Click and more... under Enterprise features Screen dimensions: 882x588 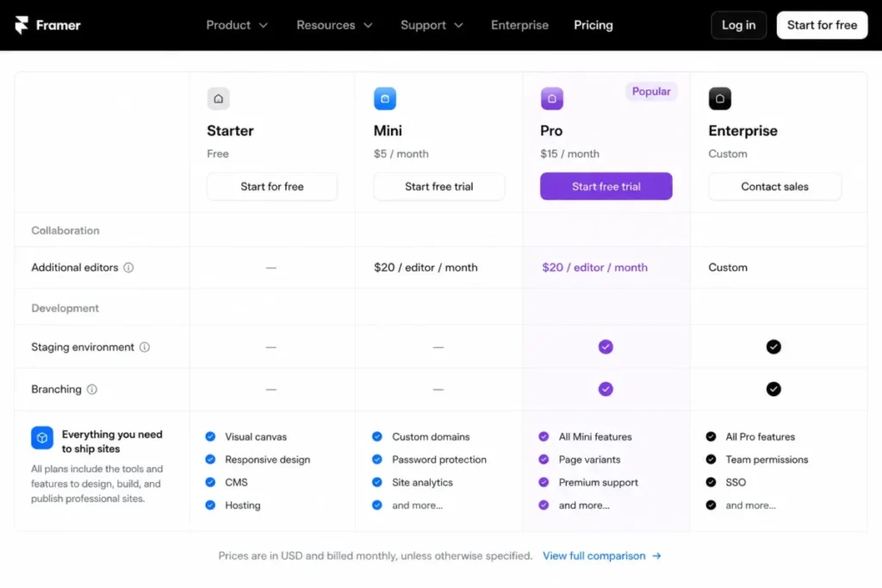pyautogui.click(x=750, y=505)
